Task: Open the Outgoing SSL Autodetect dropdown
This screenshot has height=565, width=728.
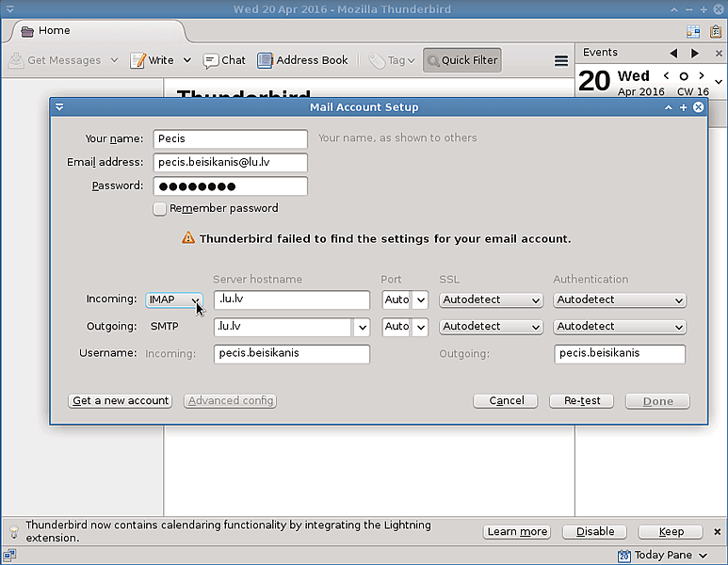Action: pos(491,327)
